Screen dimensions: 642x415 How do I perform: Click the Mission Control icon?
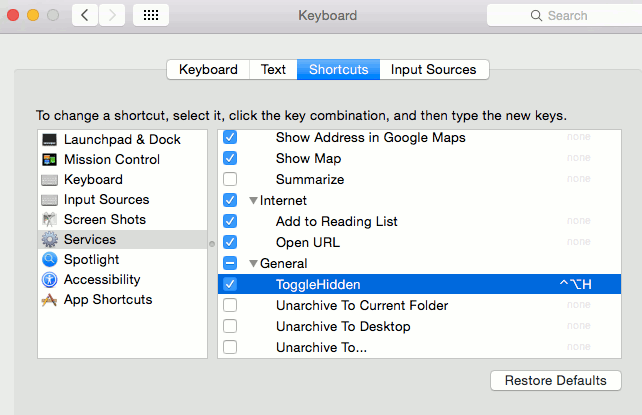click(50, 160)
